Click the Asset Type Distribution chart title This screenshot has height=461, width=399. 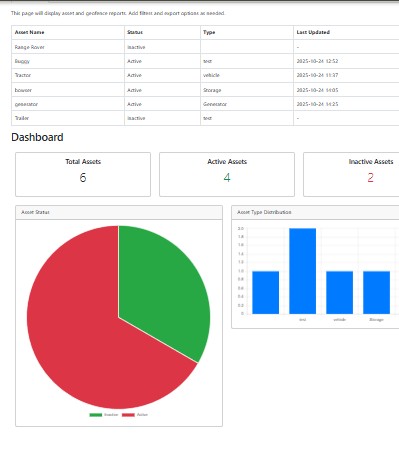264,212
